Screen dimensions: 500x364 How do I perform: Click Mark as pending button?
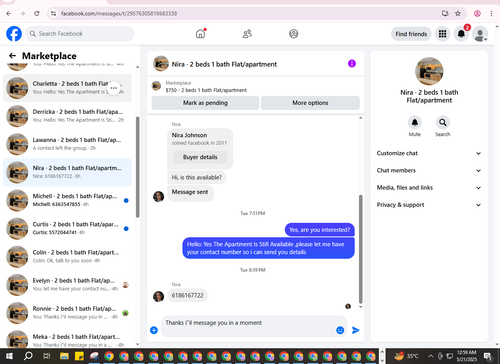(x=205, y=103)
